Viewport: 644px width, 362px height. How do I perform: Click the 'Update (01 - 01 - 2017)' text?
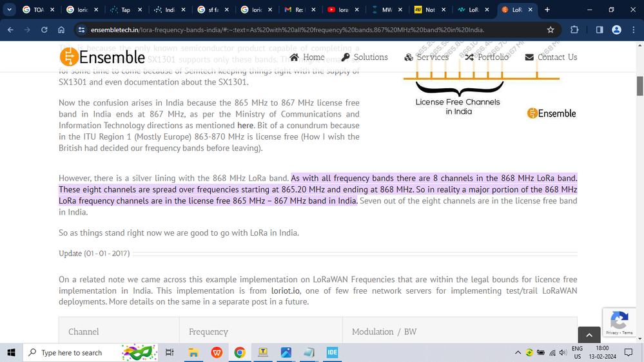click(94, 254)
